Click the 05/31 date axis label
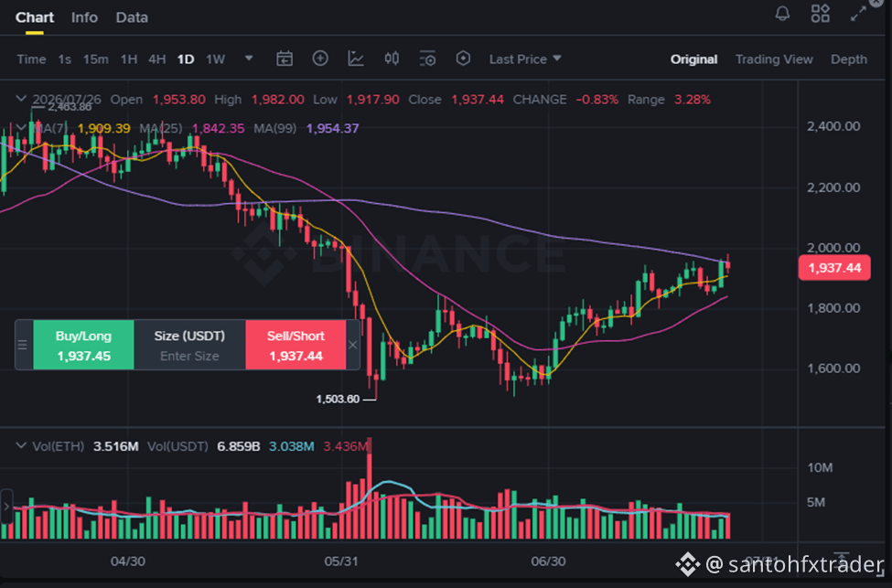 coord(340,561)
